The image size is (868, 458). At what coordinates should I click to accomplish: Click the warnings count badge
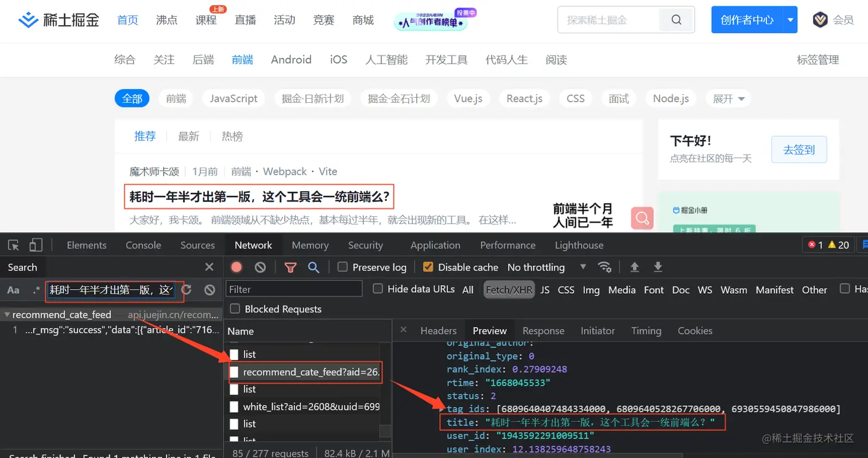click(x=839, y=245)
